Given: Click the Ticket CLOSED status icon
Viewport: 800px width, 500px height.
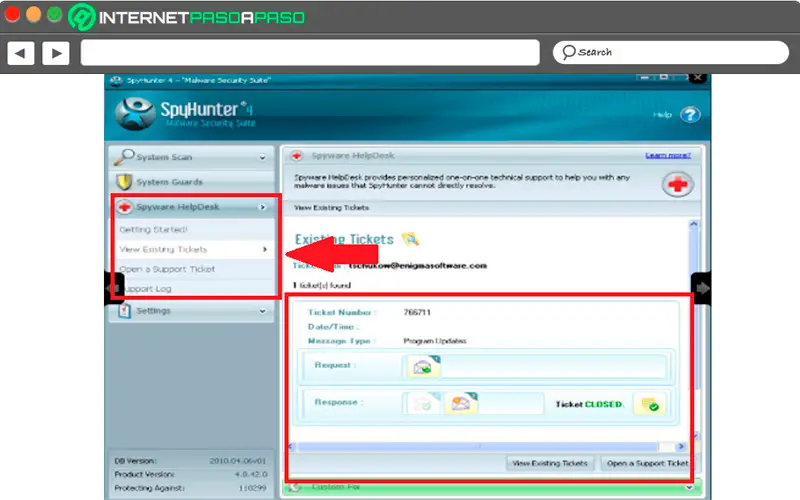Looking at the screenshot, I should coord(649,404).
